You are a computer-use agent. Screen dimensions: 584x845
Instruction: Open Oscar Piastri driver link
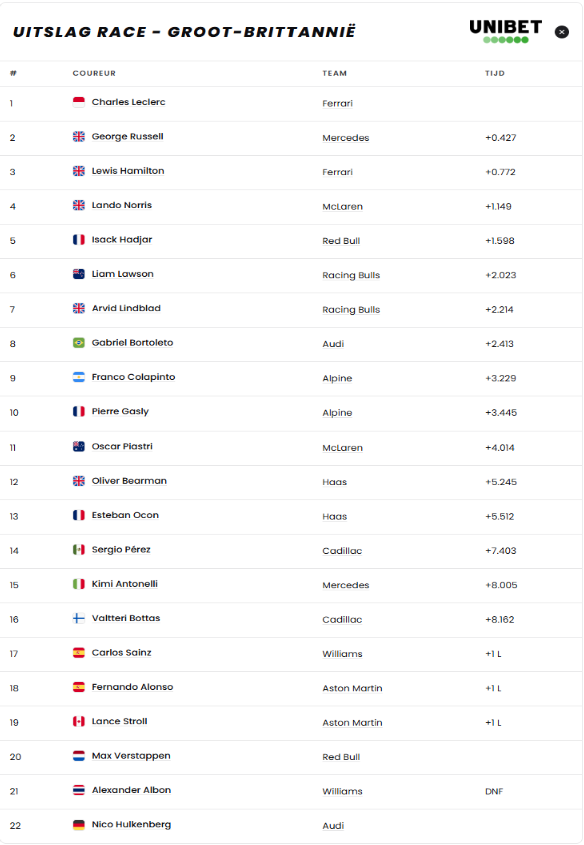pos(122,446)
